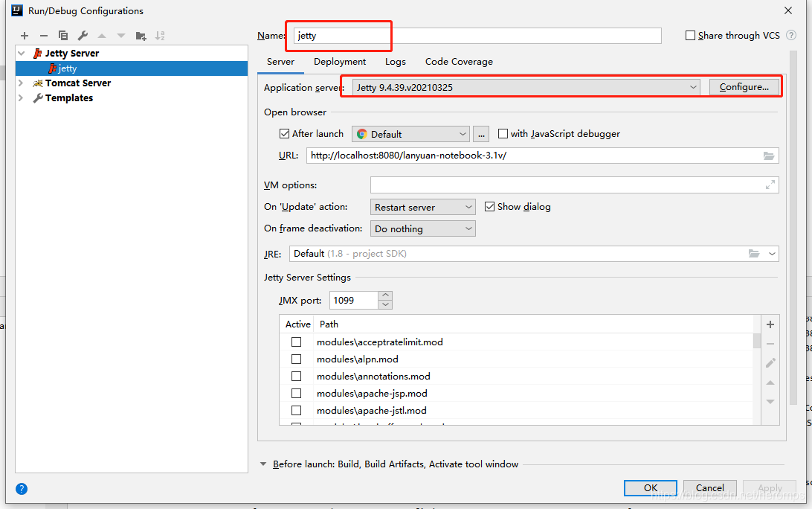Copy the selected configuration
812x509 pixels.
63,36
